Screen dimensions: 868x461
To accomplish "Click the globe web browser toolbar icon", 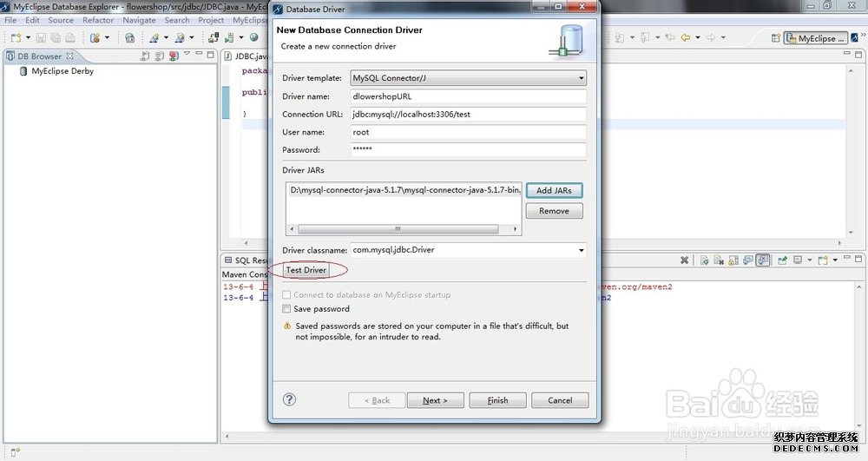I will [254, 38].
